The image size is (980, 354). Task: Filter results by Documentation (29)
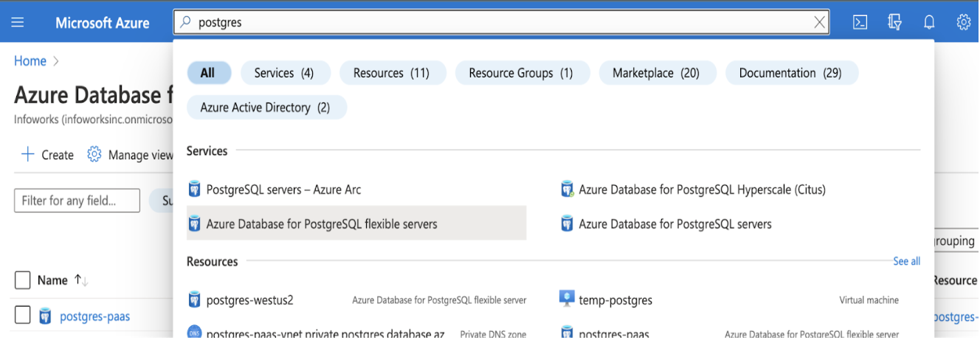(x=790, y=73)
